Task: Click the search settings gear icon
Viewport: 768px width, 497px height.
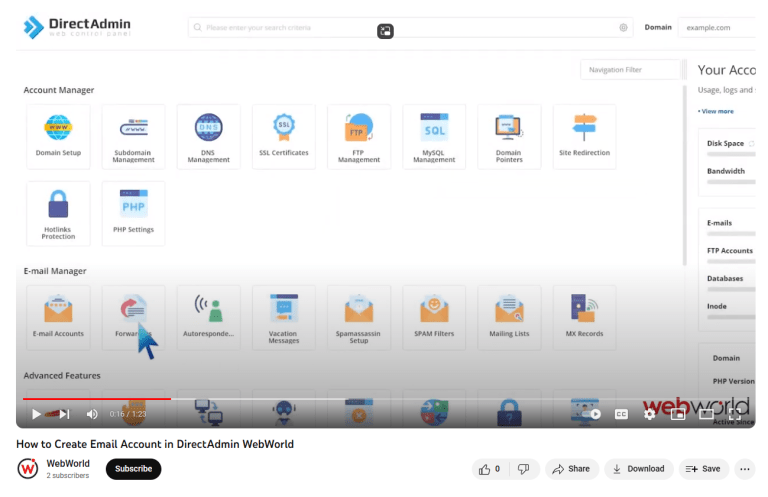Action: point(623,27)
